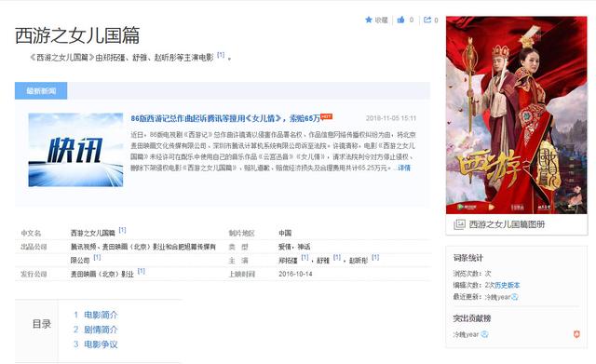Click the 目录 contents label
The width and height of the screenshot is (596, 364).
click(x=42, y=324)
